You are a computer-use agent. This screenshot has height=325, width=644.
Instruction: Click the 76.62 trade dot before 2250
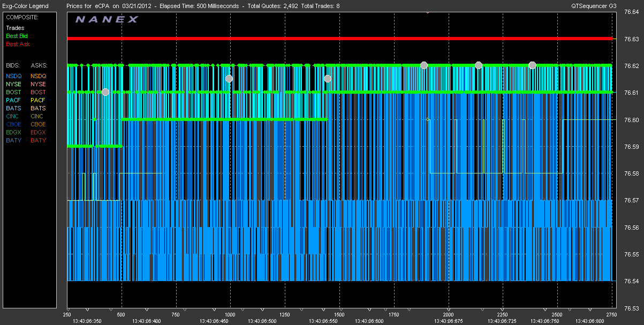[479, 65]
